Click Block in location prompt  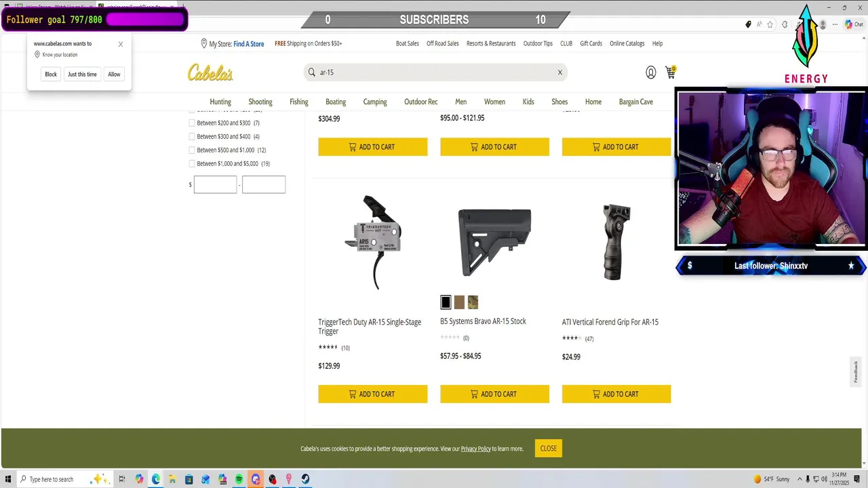51,75
